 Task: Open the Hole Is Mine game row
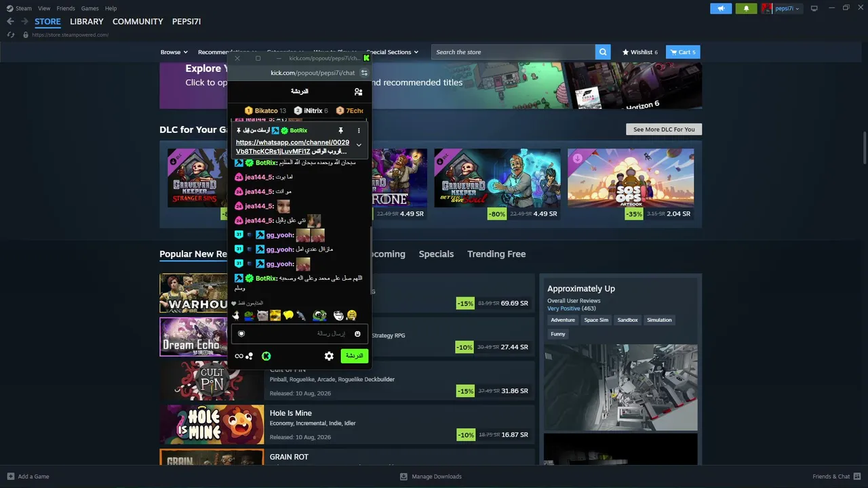pyautogui.click(x=347, y=424)
